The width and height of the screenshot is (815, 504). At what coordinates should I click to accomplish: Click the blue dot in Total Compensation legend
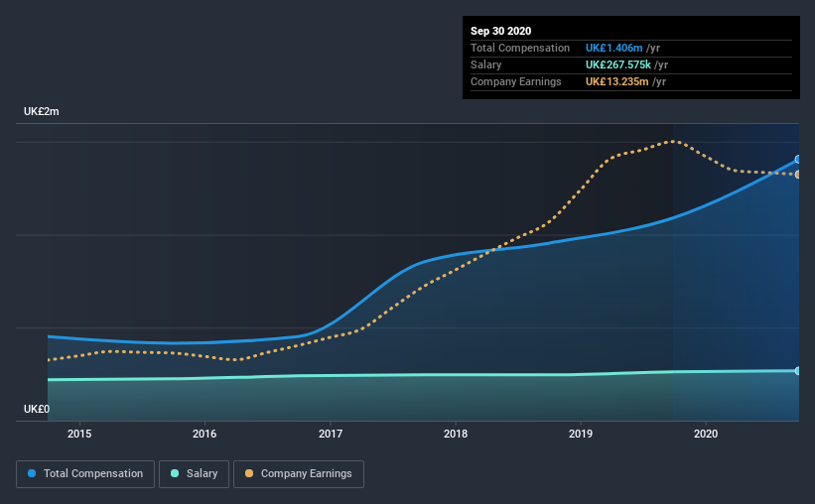pyautogui.click(x=32, y=473)
